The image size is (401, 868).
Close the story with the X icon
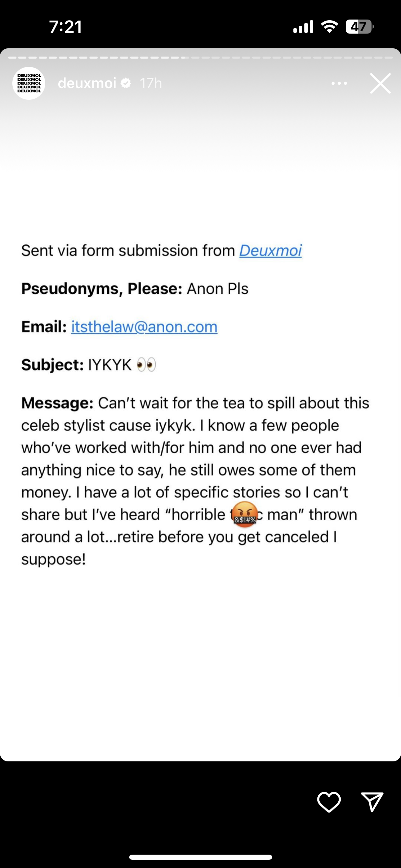(380, 83)
